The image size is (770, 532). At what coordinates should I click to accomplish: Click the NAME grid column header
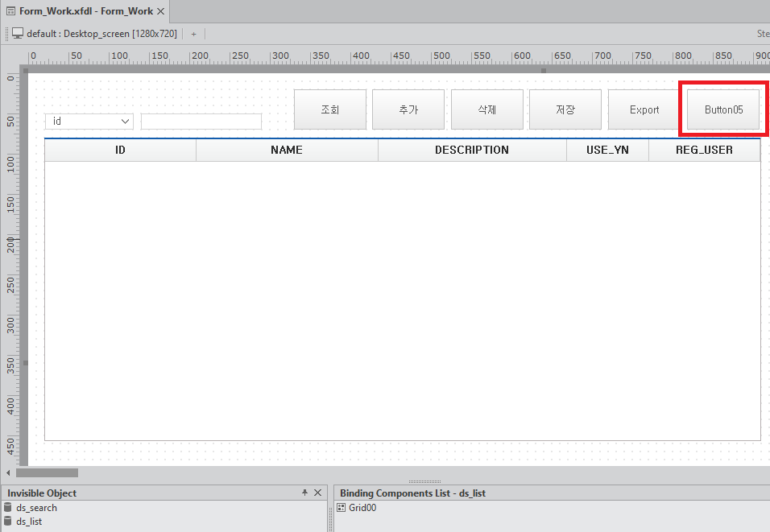287,151
